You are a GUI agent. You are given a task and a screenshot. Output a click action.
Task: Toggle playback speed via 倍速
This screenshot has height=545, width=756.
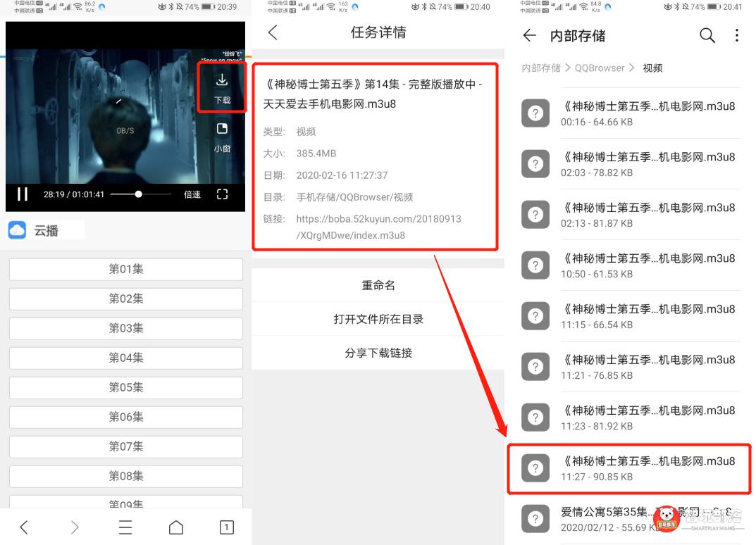pos(192,194)
